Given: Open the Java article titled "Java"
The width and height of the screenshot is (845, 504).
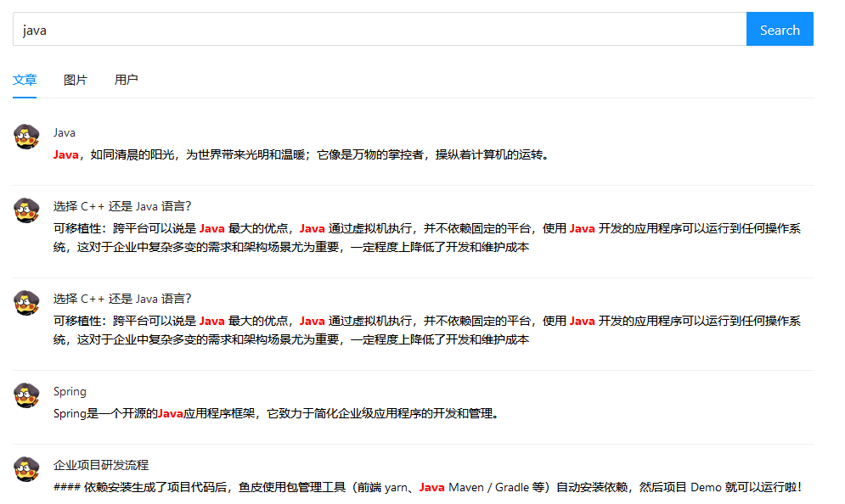Looking at the screenshot, I should (64, 132).
